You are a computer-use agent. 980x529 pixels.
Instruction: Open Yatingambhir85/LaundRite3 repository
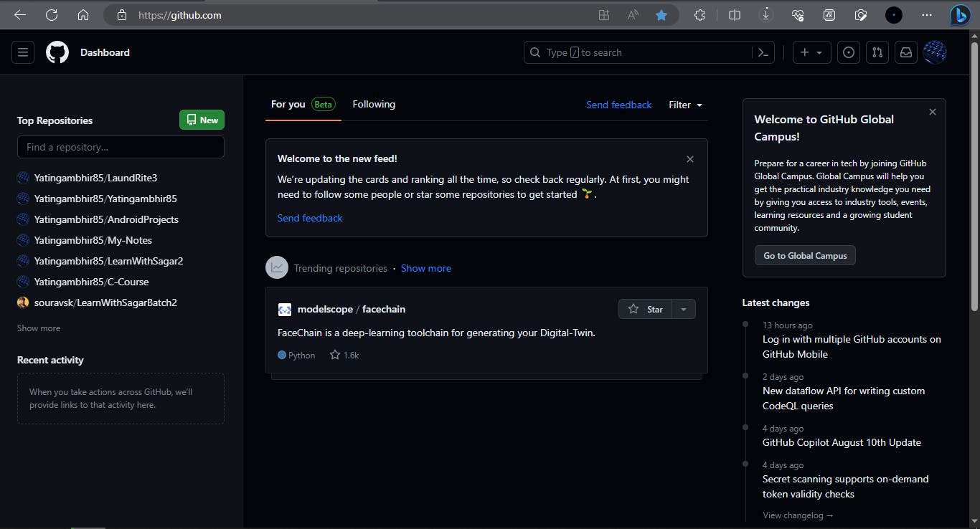coord(95,178)
